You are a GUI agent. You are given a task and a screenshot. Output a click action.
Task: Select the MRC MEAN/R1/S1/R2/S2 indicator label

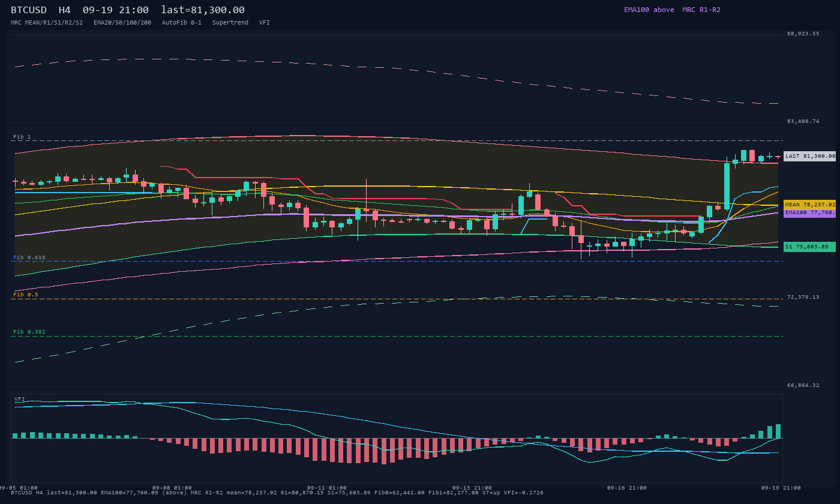(47, 23)
